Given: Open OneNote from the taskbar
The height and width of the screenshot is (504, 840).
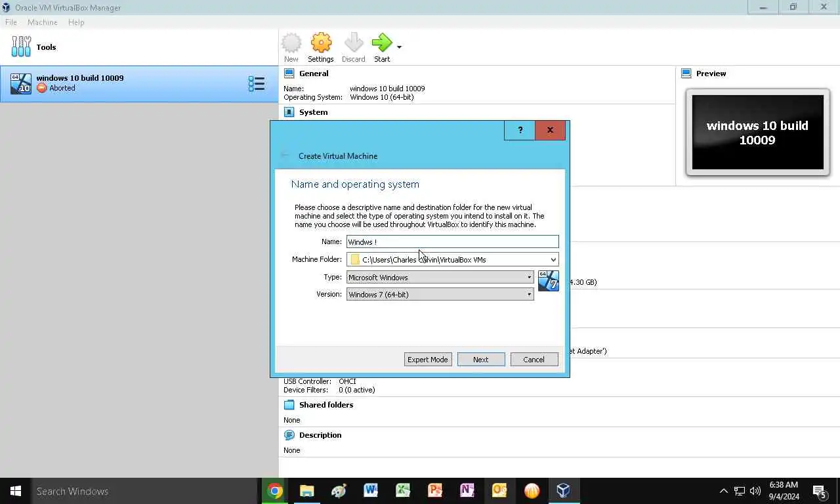Looking at the screenshot, I should click(x=467, y=491).
